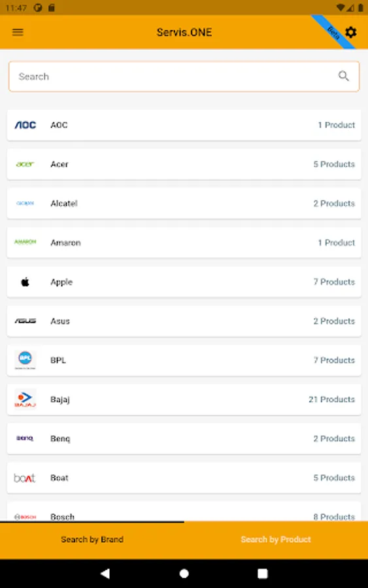This screenshot has width=368, height=588.
Task: Focus the Search text field
Action: coord(184,76)
